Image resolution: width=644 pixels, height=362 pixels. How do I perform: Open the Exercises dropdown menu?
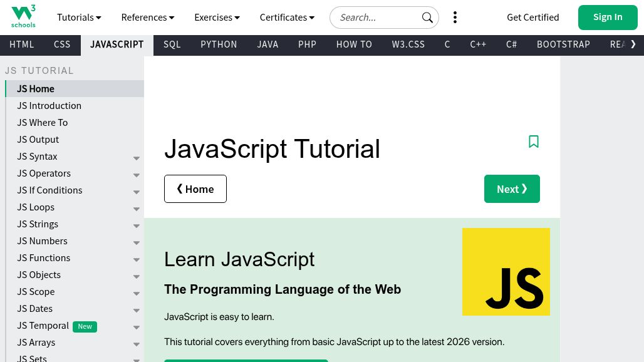[x=217, y=18]
